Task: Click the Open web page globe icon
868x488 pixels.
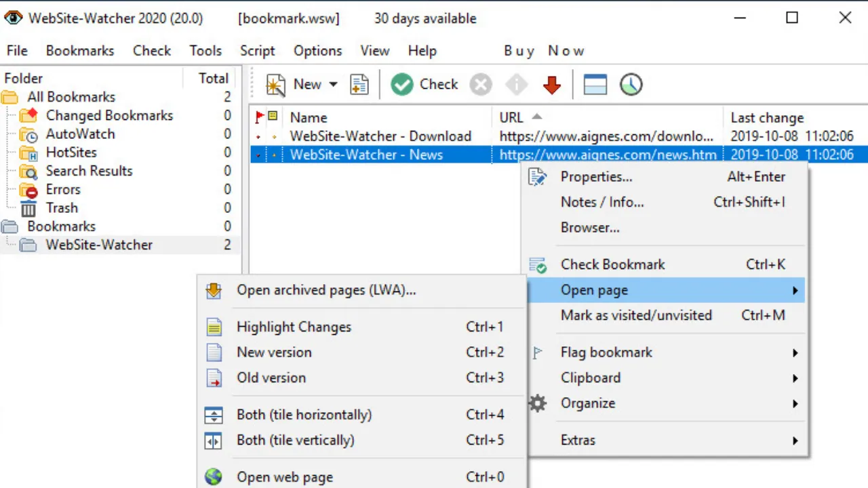Action: (x=214, y=477)
